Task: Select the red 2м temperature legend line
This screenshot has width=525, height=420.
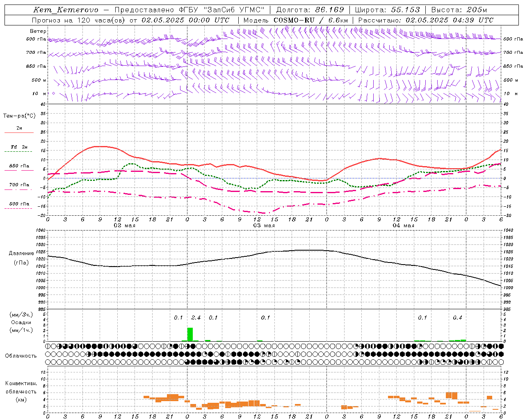Action: 19,132
